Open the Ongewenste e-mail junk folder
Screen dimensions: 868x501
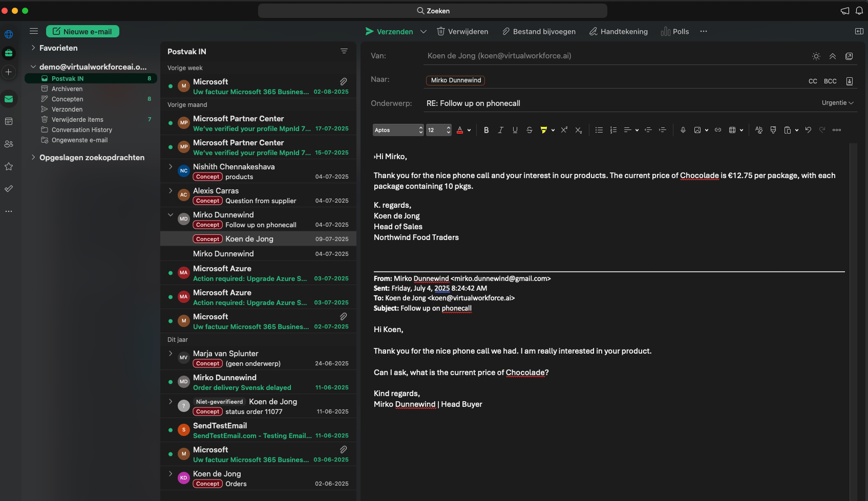91,140
